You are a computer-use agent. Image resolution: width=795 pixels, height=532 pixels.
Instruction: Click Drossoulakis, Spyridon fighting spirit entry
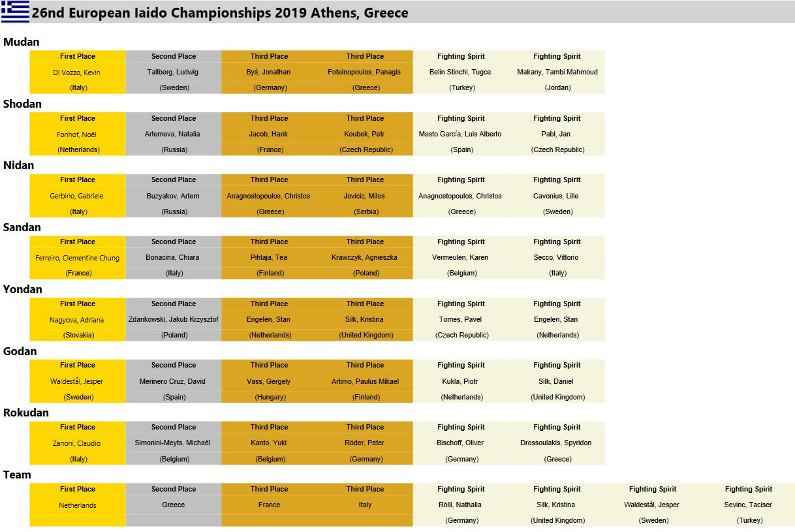(x=557, y=443)
